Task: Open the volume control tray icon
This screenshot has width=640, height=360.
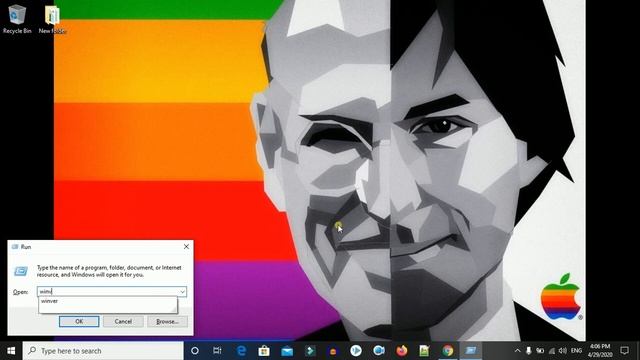Action: [x=563, y=351]
